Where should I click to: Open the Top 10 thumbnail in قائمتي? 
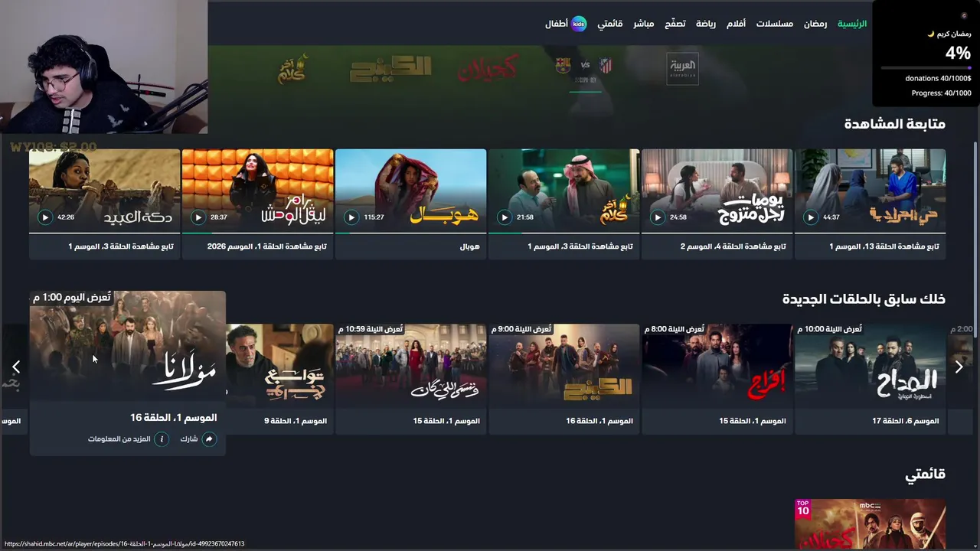click(871, 524)
